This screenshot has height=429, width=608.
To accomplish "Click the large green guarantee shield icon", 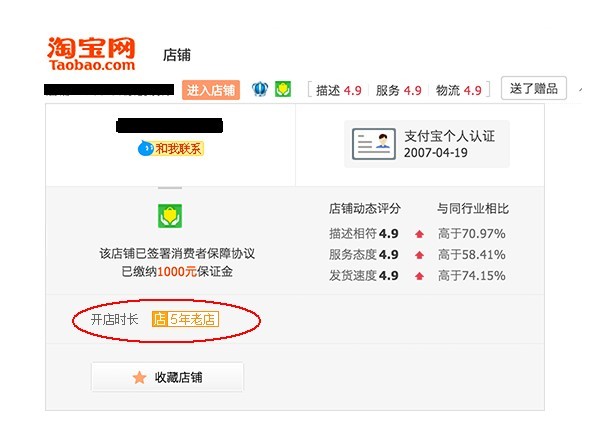I will click(x=170, y=216).
